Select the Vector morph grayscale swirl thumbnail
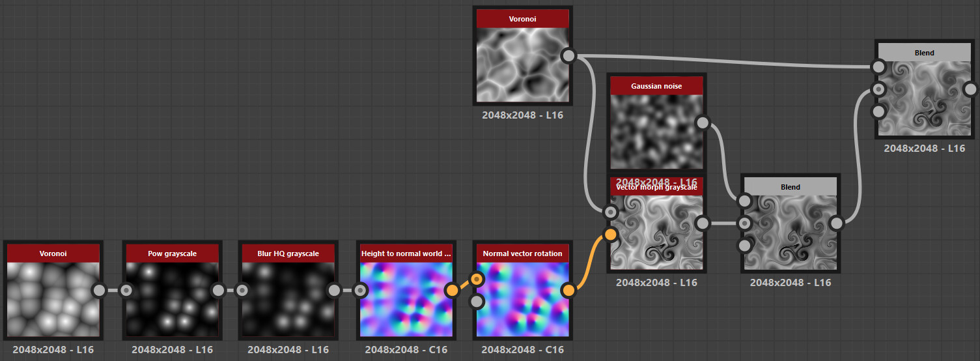Screen dimensions: 980x361 click(x=656, y=231)
